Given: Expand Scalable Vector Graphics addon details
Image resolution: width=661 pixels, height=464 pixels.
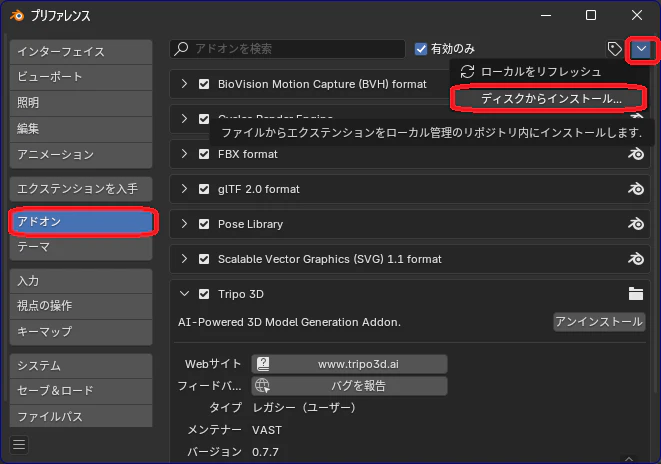Looking at the screenshot, I should coord(184,258).
